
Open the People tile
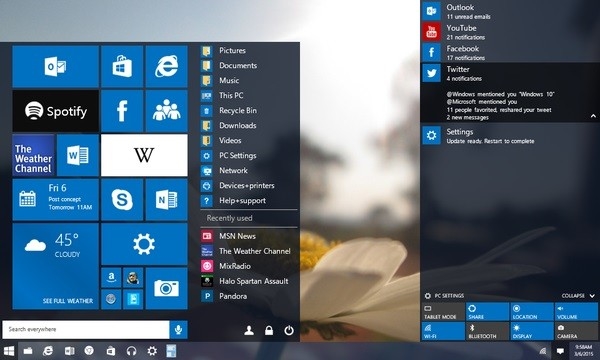(166, 111)
